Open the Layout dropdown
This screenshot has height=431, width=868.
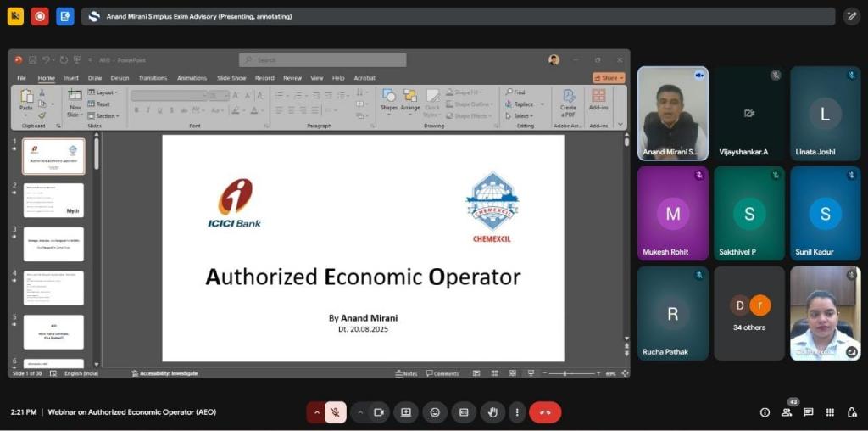pyautogui.click(x=103, y=92)
